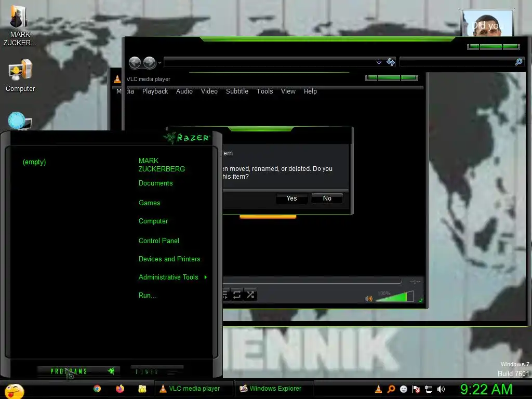Click the VLC cone tray icon

click(378, 389)
